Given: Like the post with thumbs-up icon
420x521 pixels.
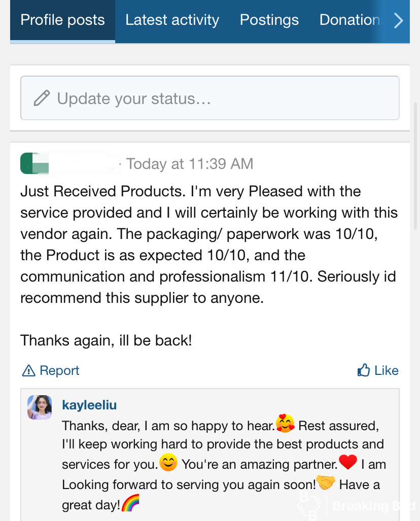Looking at the screenshot, I should (x=364, y=371).
